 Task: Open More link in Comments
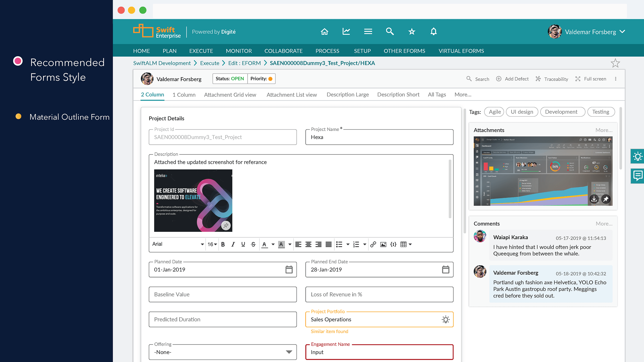click(x=604, y=224)
